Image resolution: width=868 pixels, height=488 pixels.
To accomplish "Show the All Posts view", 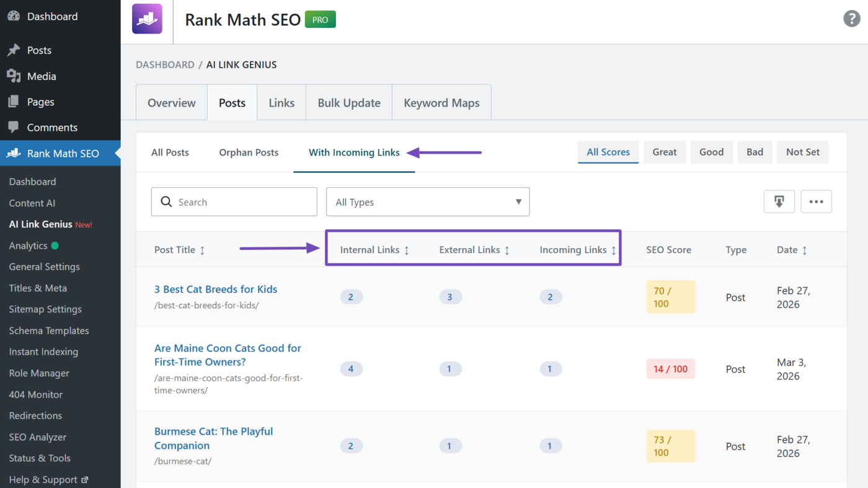I will 170,153.
